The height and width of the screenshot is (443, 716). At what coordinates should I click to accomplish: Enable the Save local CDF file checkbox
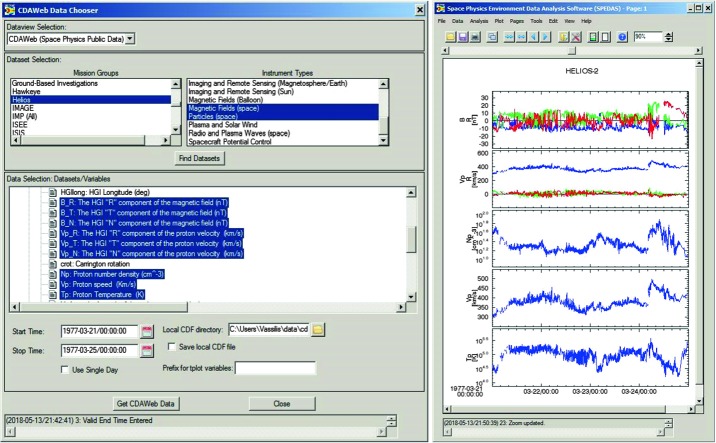coord(171,347)
